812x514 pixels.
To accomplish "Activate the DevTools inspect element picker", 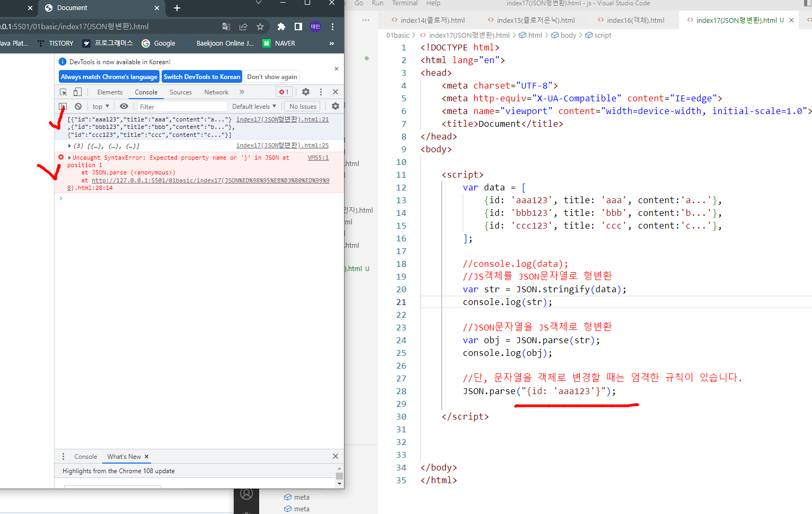I will [x=63, y=92].
